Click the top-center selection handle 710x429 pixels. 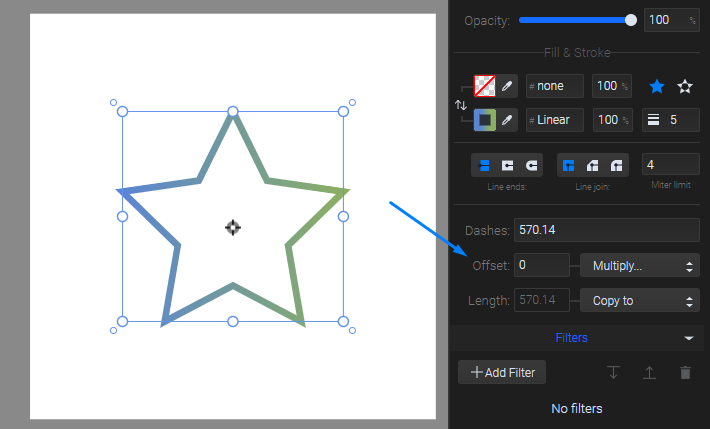point(233,111)
